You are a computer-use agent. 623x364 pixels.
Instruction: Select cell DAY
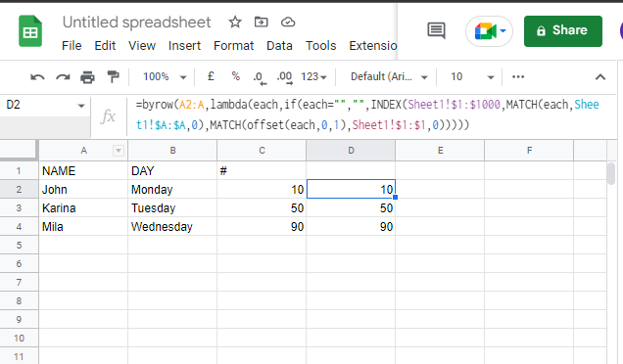click(172, 170)
